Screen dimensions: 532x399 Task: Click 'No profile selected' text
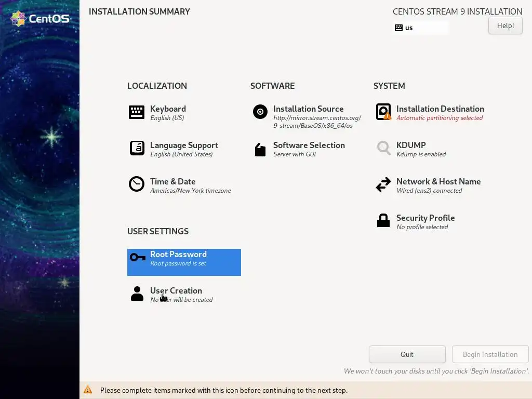point(422,227)
